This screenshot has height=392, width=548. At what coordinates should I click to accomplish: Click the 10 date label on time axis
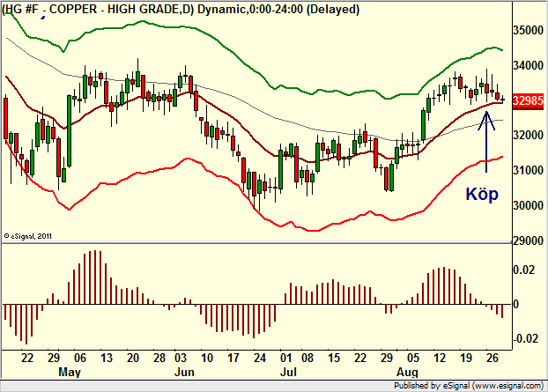(207, 358)
